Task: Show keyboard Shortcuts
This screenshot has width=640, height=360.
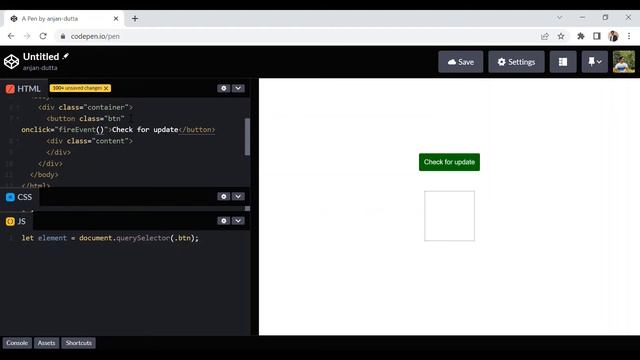Action: [79, 343]
